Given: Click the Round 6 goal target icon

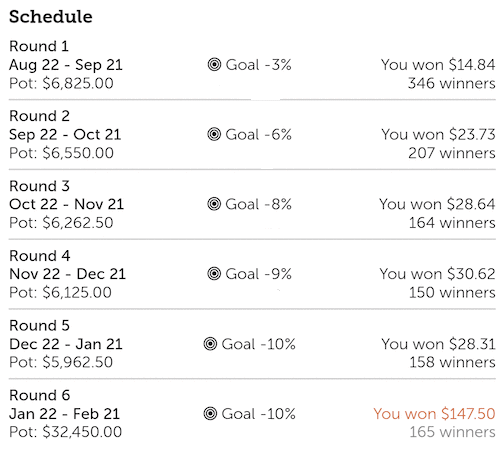Looking at the screenshot, I should coord(210,414).
